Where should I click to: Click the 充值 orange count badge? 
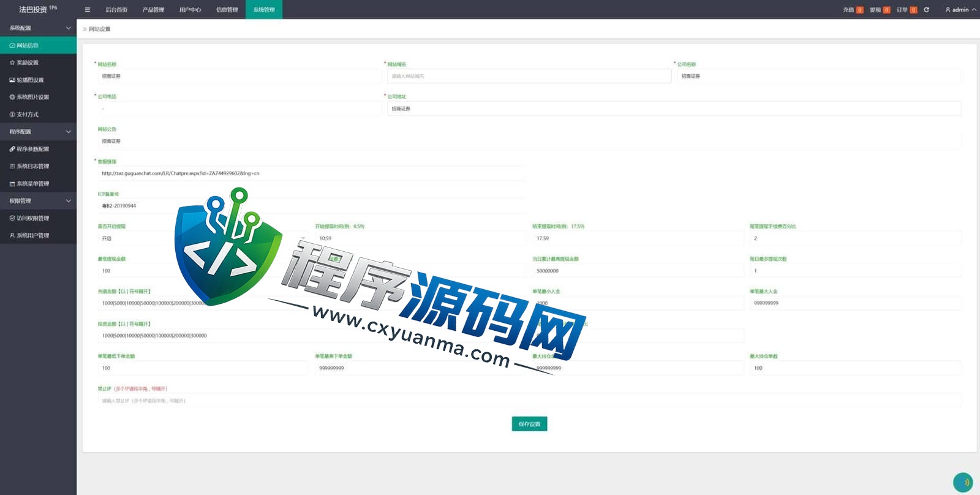[x=859, y=10]
